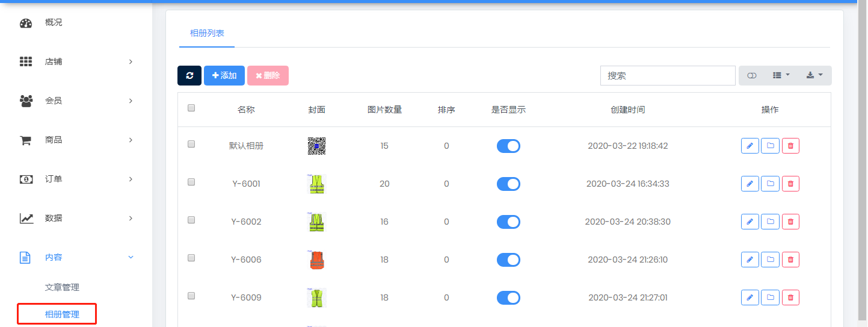This screenshot has width=868, height=327.
Task: Edit the 默认相册 album
Action: (x=749, y=146)
